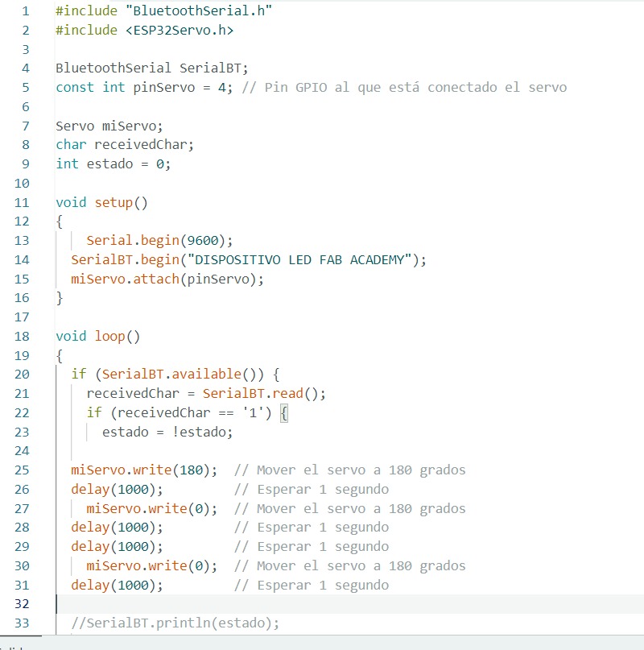
Task: Click the 'char receivedChar;' declaration
Action: [125, 145]
